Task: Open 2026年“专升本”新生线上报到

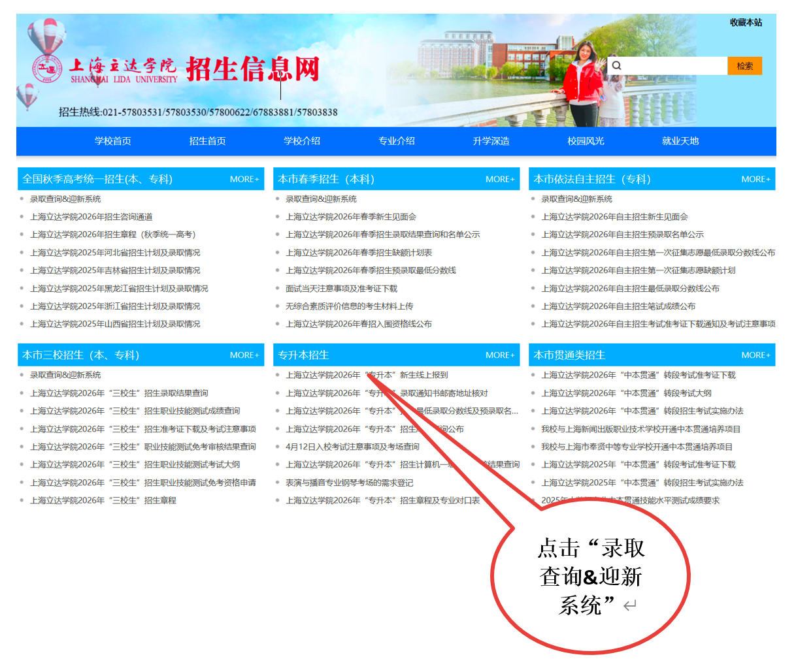Action: 367,375
